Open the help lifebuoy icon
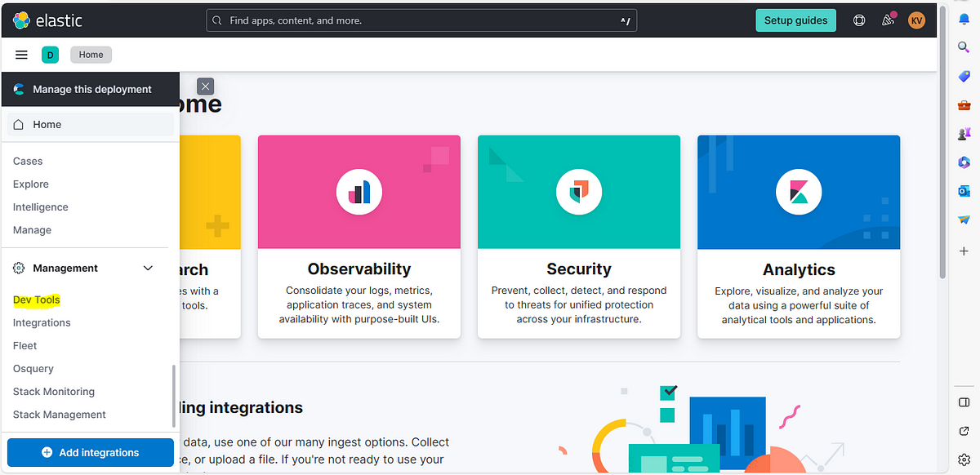The width and height of the screenshot is (980, 475). click(x=859, y=20)
